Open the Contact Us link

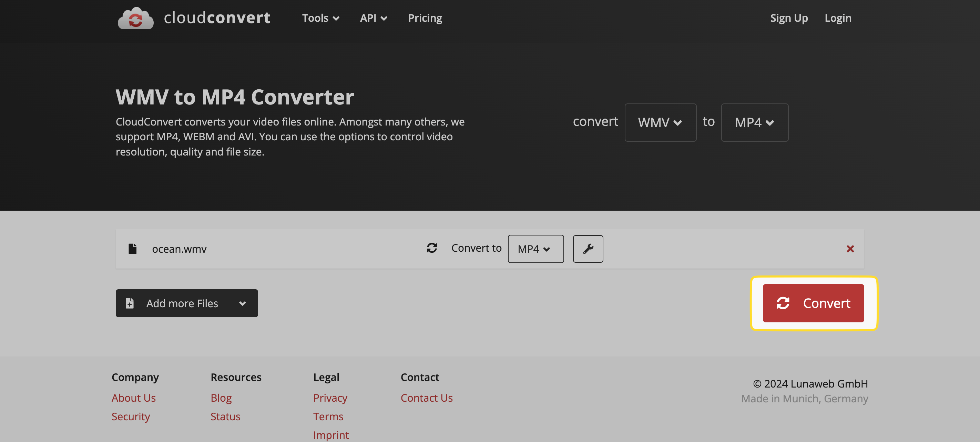427,398
